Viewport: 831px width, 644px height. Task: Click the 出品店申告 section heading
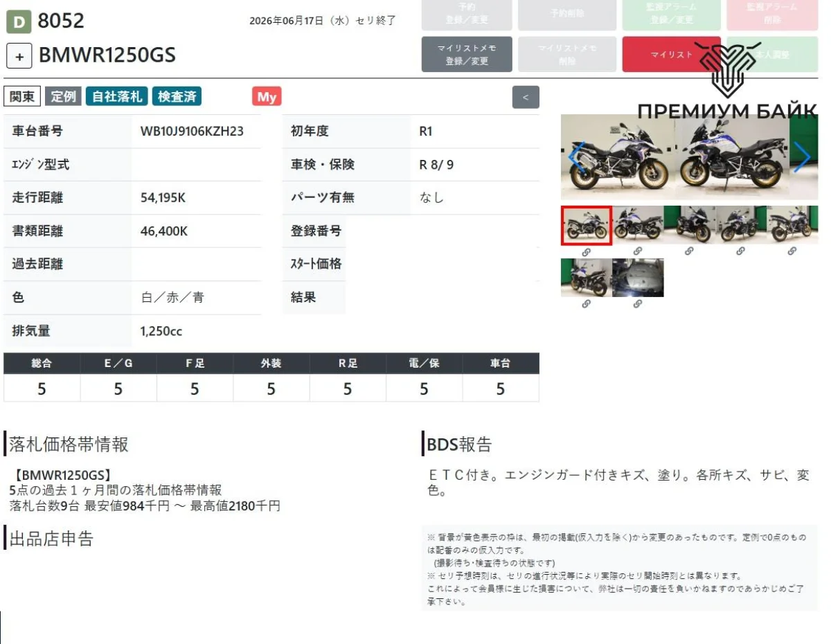[51, 539]
